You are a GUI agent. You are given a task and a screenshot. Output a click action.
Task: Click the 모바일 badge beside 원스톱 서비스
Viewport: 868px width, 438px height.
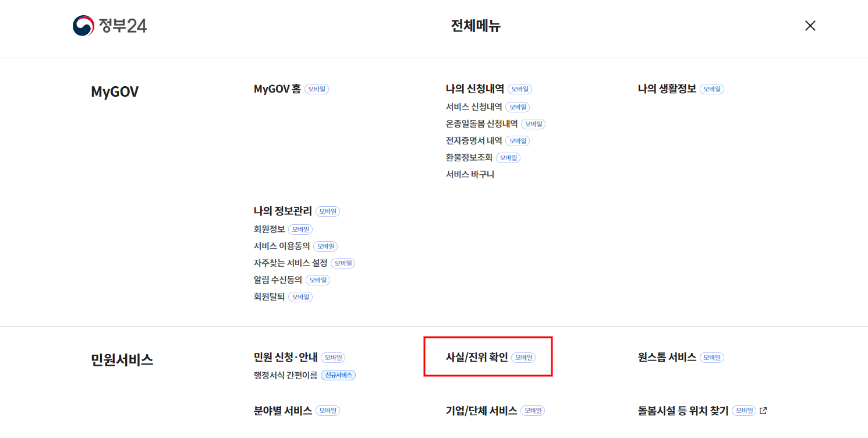(x=713, y=357)
